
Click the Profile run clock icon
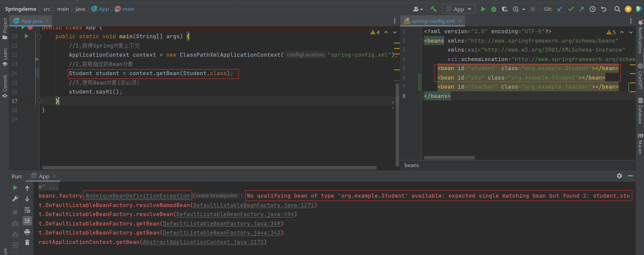tap(516, 9)
